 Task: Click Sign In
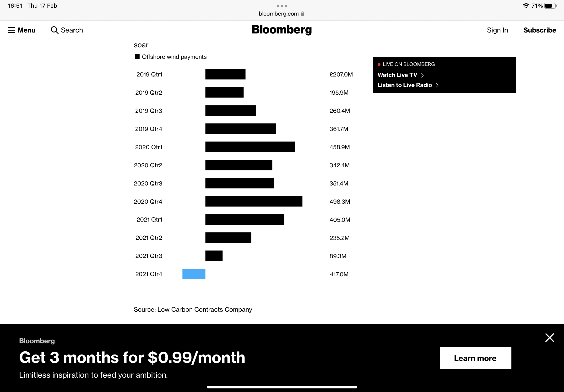click(x=497, y=30)
